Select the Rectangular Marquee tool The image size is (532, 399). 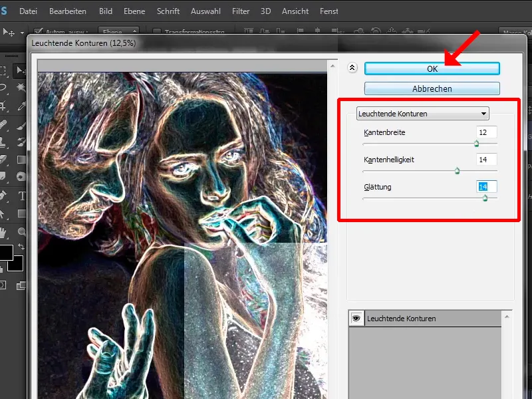pyautogui.click(x=3, y=70)
